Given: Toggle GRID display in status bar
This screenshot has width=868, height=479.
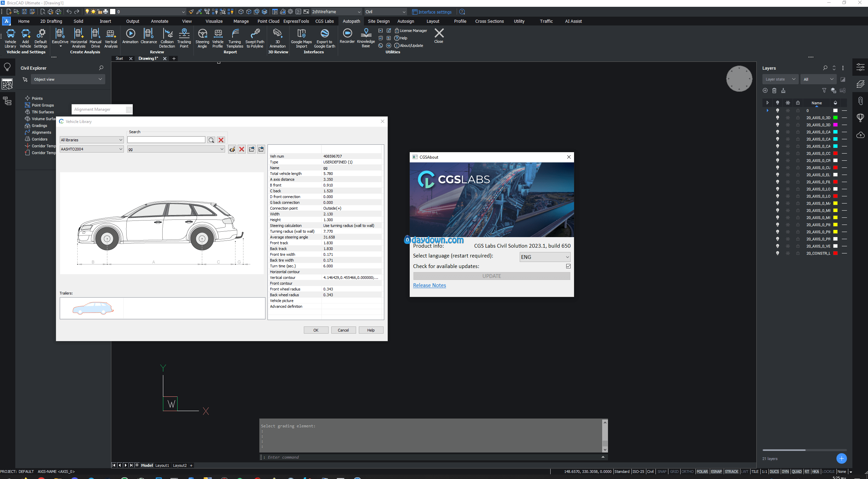Looking at the screenshot, I should click(x=674, y=472).
